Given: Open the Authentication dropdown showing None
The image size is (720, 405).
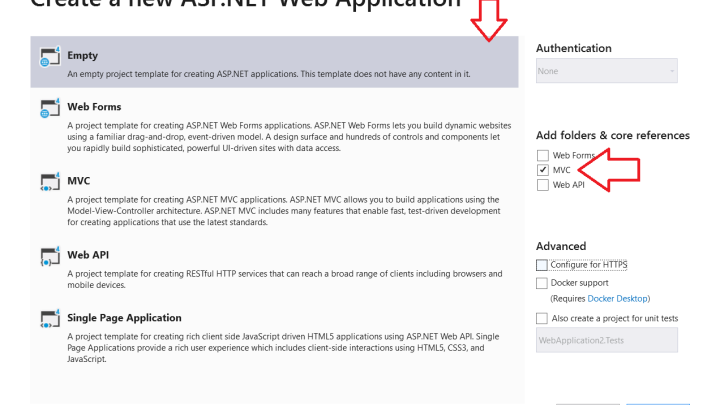Looking at the screenshot, I should click(x=607, y=71).
